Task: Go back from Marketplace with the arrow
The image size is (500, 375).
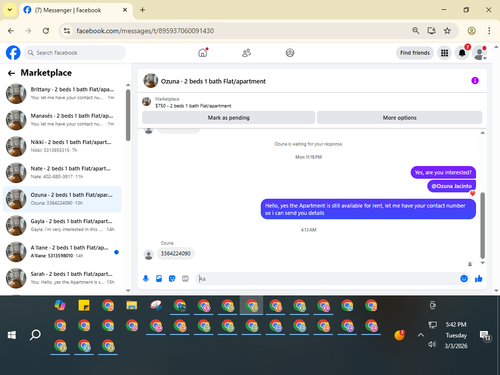Action: [11, 73]
